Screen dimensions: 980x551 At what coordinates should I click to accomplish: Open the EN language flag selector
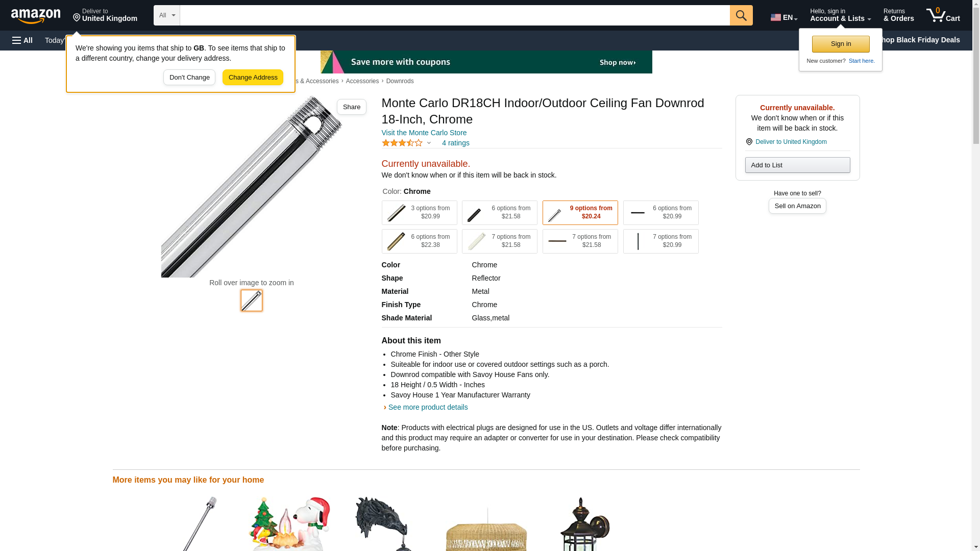[x=783, y=17]
